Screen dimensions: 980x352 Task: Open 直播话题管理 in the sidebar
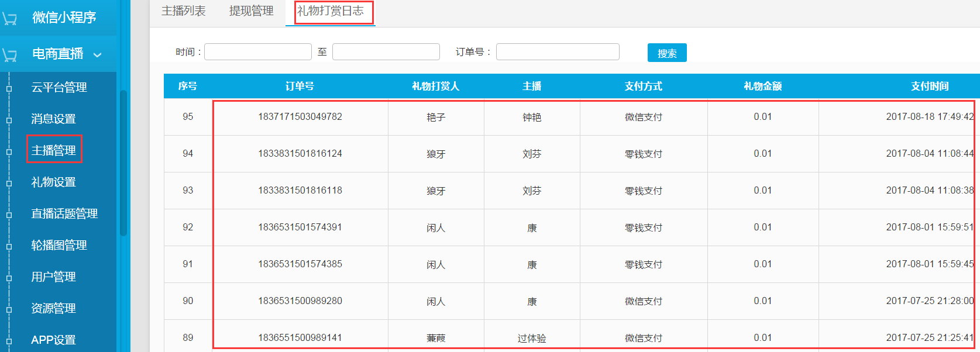64,214
